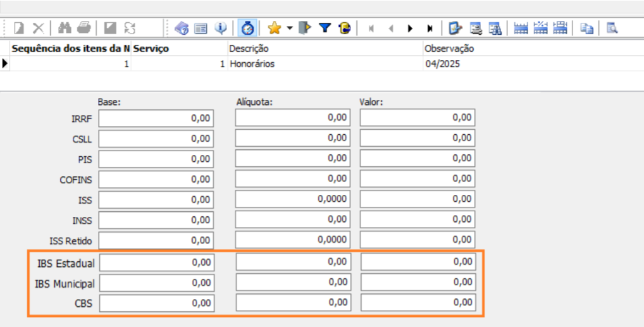644x327 pixels.
Task: Click the delete X icon
Action: click(x=39, y=28)
